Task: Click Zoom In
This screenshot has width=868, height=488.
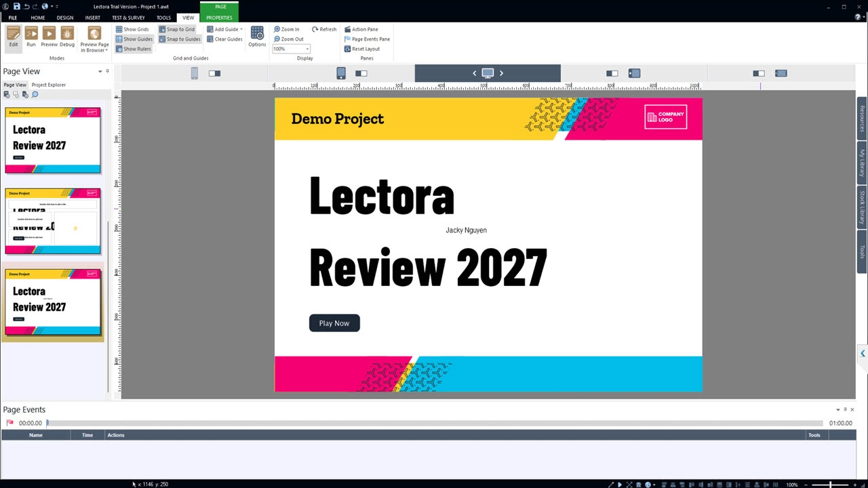Action: pos(286,29)
